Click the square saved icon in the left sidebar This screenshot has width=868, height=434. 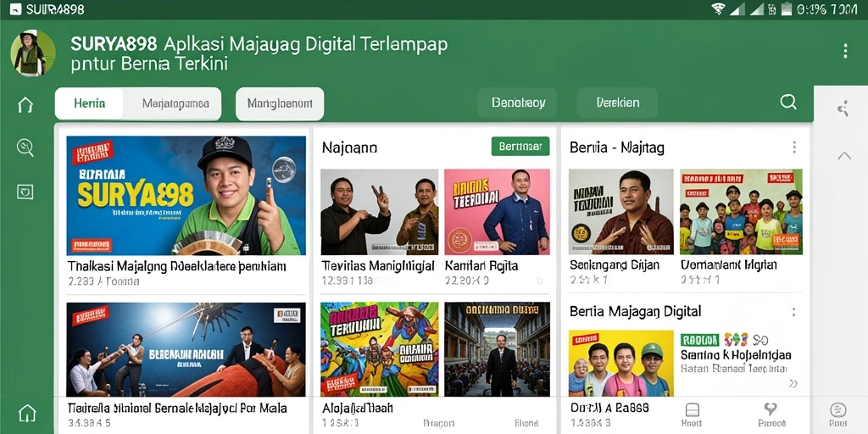[25, 192]
